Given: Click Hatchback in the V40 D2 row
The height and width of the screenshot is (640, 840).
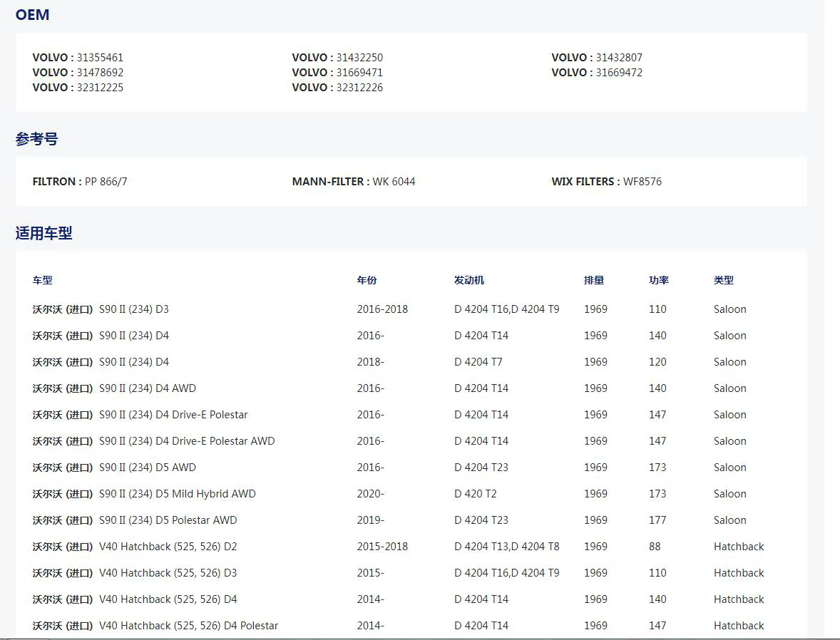Looking at the screenshot, I should [739, 546].
